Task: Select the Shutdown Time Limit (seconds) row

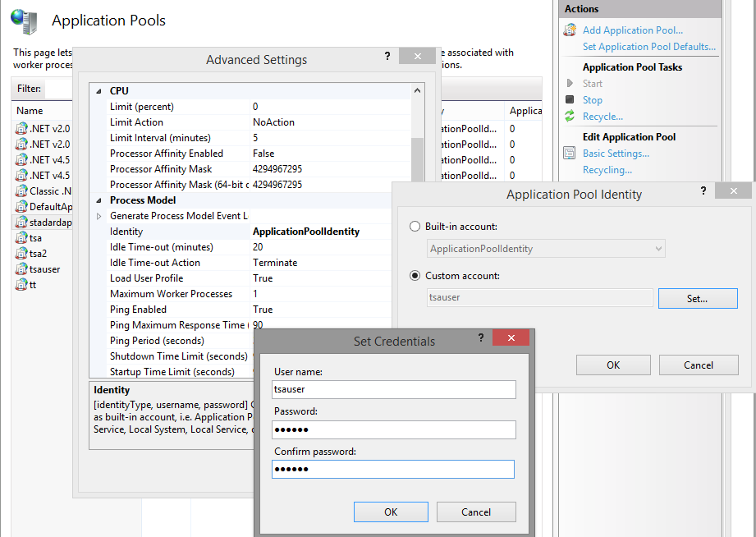Action: [x=181, y=356]
